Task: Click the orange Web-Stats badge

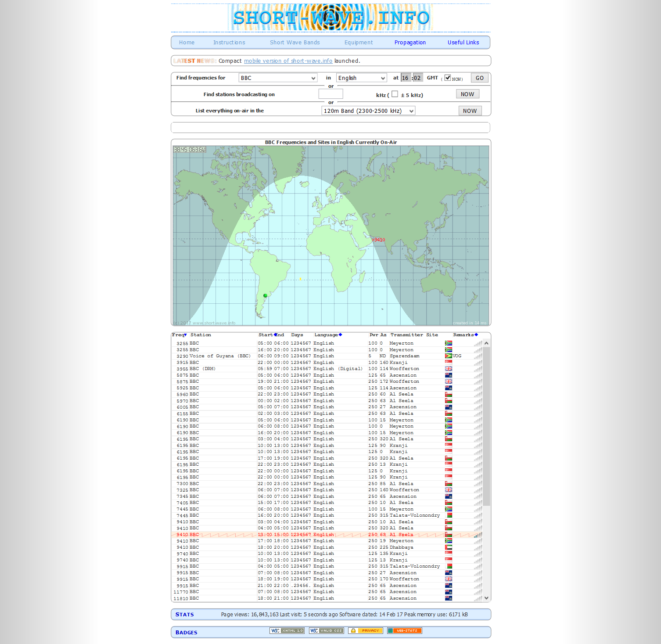Action: pos(404,630)
